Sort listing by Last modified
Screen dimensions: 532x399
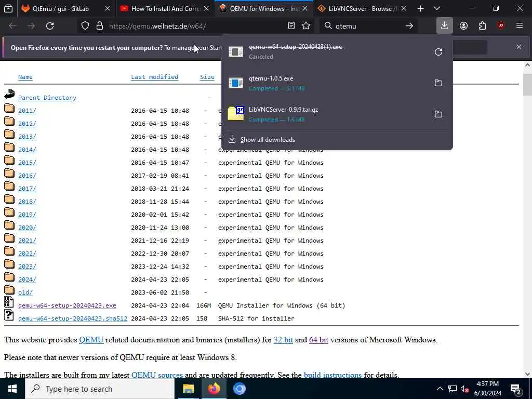154,77
